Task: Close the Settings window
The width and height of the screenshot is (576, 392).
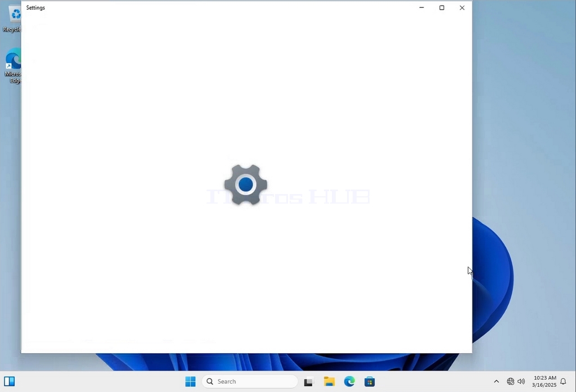Action: pyautogui.click(x=462, y=7)
